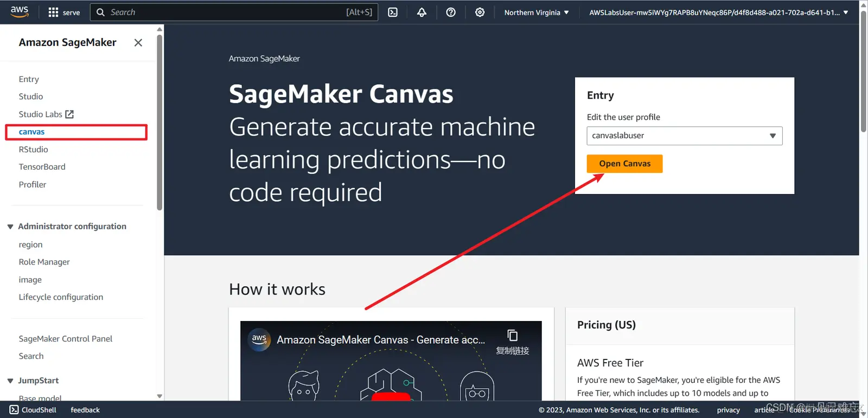Open Studio in the sidebar
The image size is (868, 418).
pos(31,97)
